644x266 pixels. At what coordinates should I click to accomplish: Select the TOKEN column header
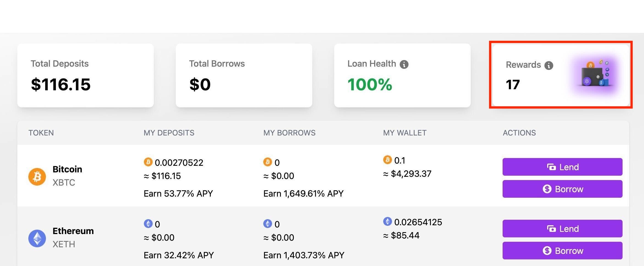click(x=41, y=133)
